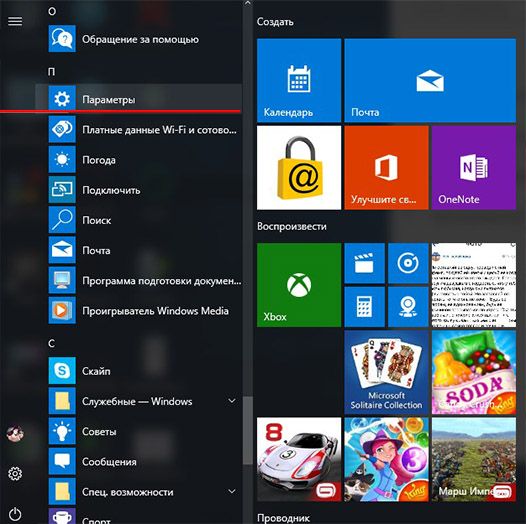Open the hamburger menu at top left
The width and height of the screenshot is (526, 524).
pos(15,21)
